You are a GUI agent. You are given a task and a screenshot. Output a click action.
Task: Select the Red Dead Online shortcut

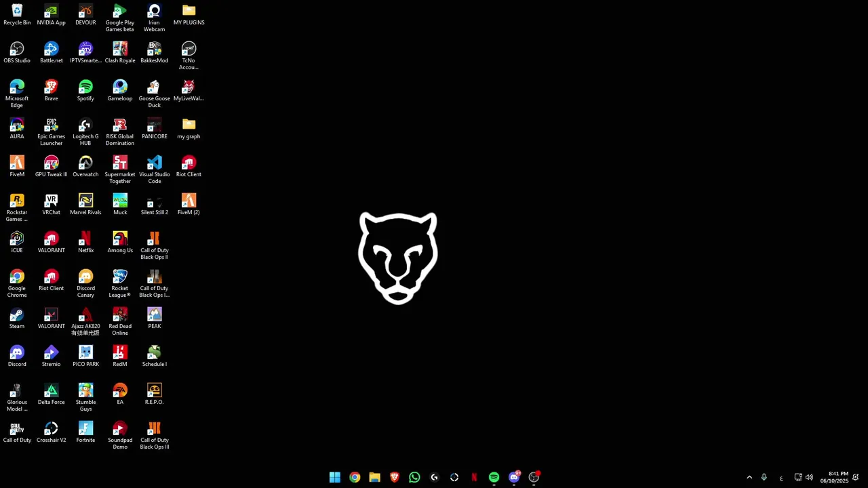[x=120, y=321]
